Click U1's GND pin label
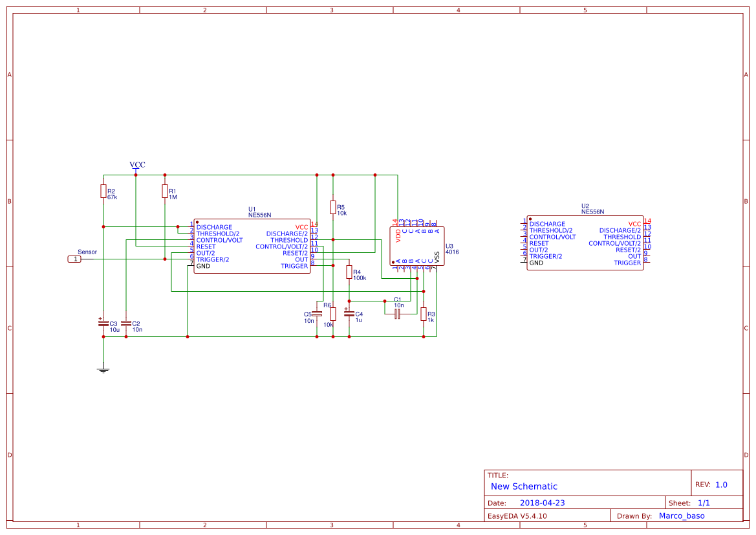Viewport: 756px width, 535px height. pos(203,266)
